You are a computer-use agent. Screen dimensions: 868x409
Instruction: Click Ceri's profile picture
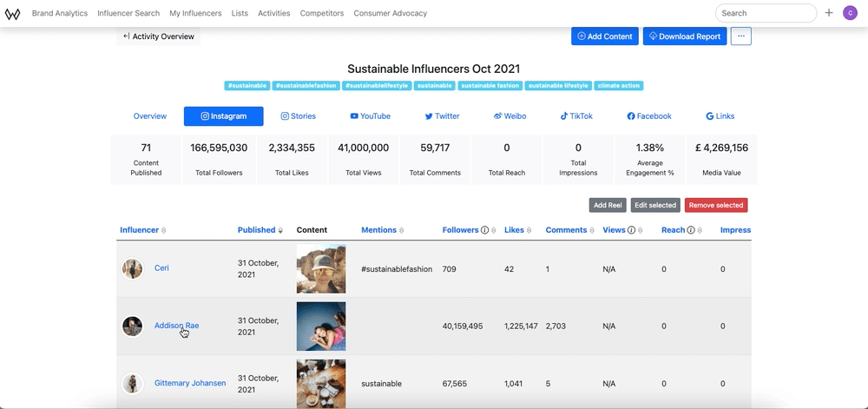click(x=132, y=269)
